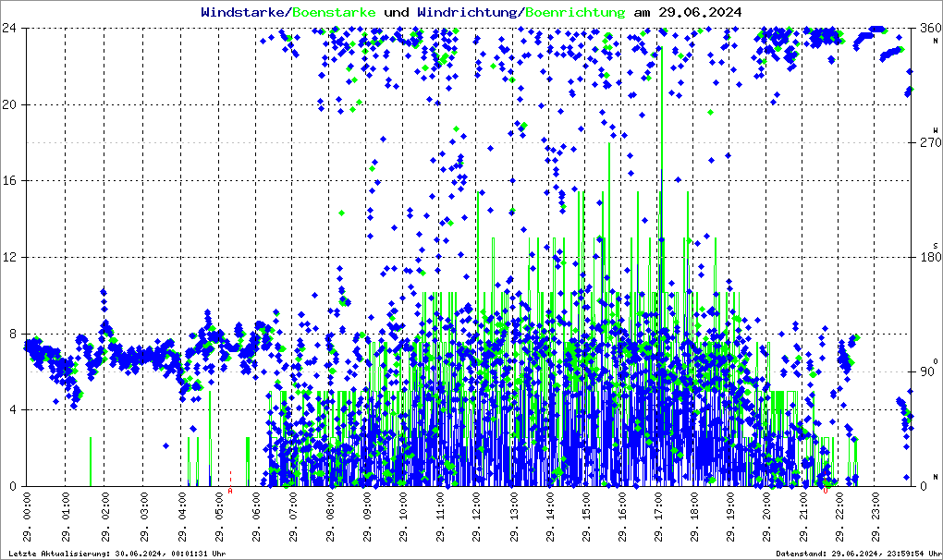Click the 'Letzte Aktualisierung' footer text
This screenshot has height=560, width=943.
[58, 554]
